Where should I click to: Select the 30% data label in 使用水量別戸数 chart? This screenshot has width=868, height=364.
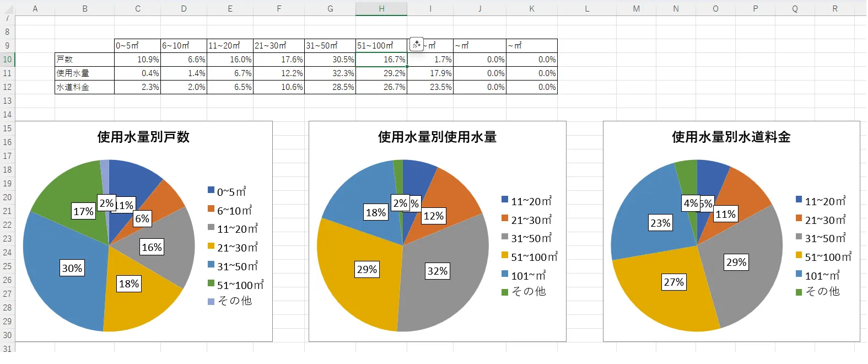(x=72, y=268)
